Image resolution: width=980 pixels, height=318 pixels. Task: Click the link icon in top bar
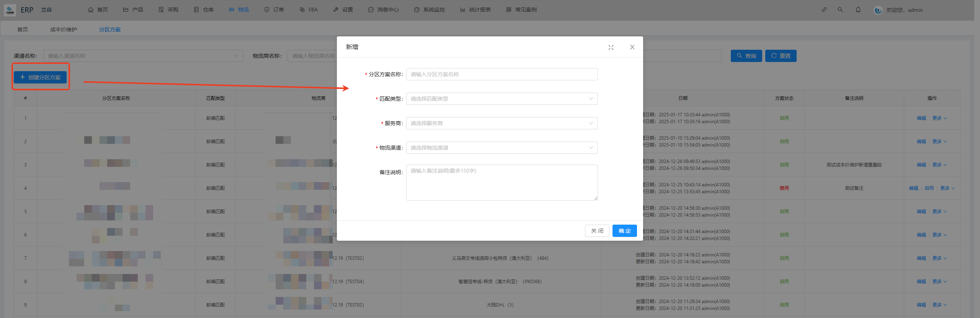click(824, 10)
